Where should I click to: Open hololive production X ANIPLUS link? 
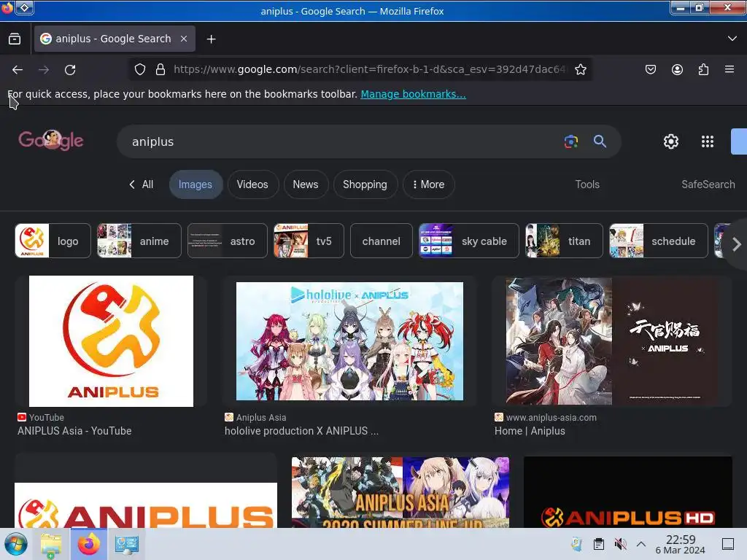[301, 431]
